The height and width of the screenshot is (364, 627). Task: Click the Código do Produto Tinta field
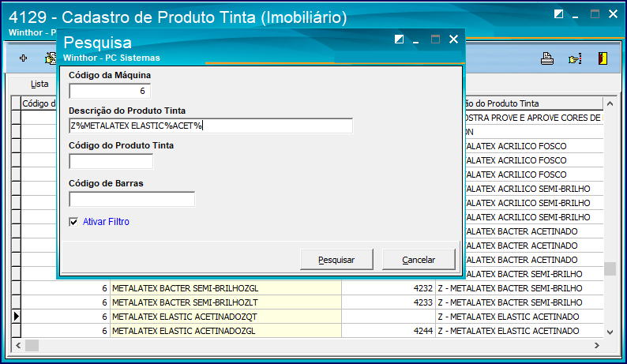pyautogui.click(x=111, y=162)
